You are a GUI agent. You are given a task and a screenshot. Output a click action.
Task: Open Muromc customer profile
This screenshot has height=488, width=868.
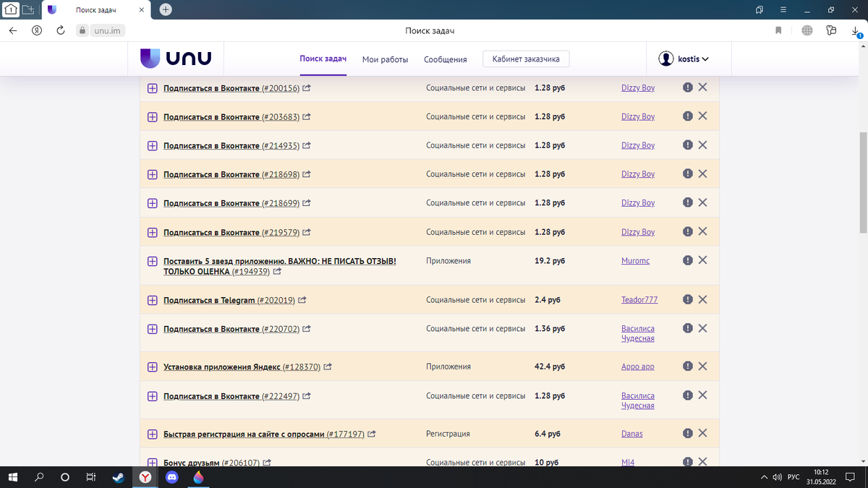coord(635,261)
